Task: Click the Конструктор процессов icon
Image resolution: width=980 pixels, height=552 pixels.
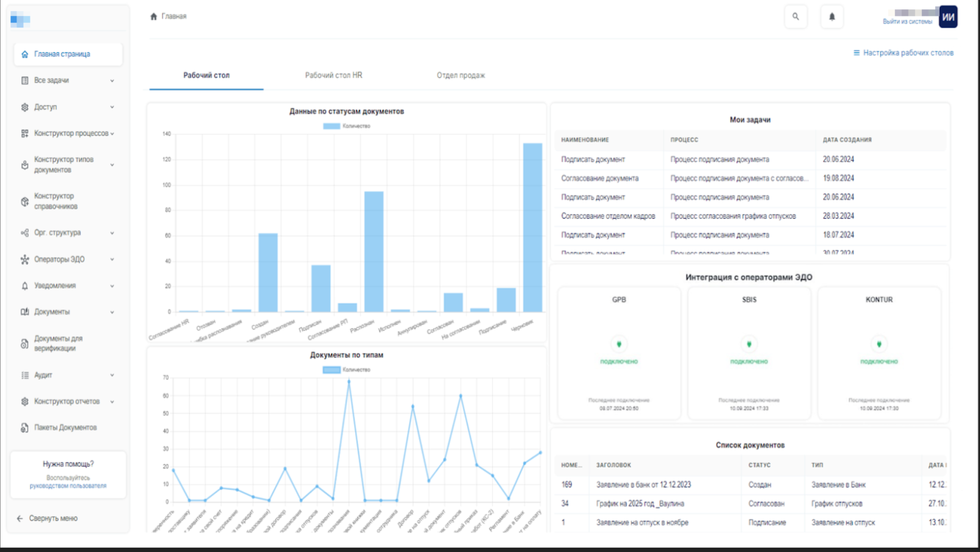Action: tap(24, 133)
